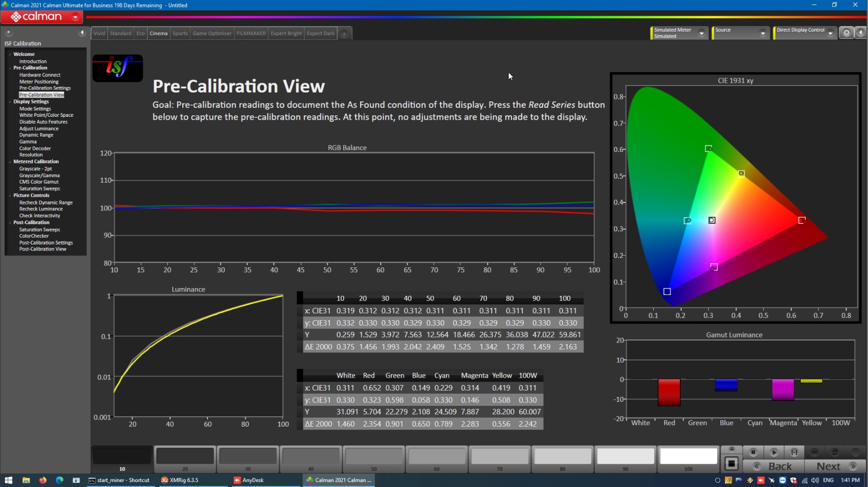Click the Next button
This screenshot has width=868, height=487.
tap(835, 466)
